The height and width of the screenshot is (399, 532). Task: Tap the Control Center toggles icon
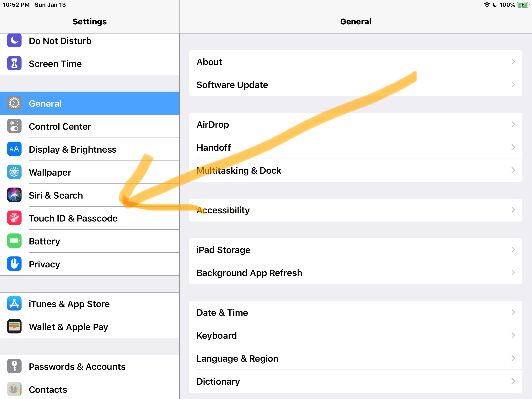click(x=14, y=126)
